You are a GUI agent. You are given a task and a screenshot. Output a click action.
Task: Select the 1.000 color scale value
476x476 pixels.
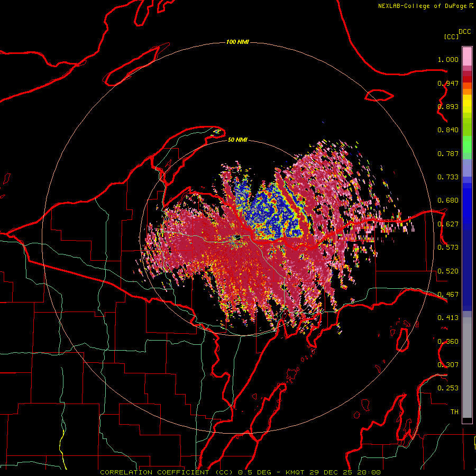448,59
